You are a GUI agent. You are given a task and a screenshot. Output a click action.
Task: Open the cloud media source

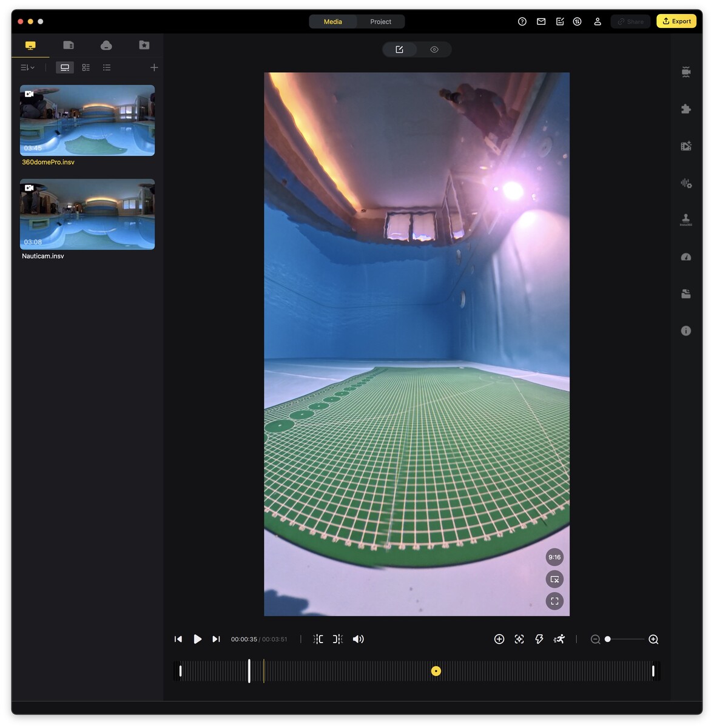click(x=106, y=45)
